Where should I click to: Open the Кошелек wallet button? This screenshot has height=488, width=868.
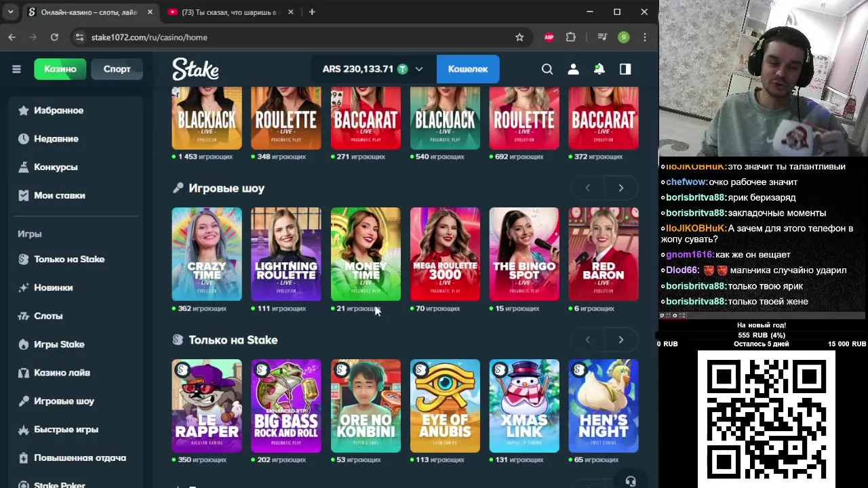[468, 69]
